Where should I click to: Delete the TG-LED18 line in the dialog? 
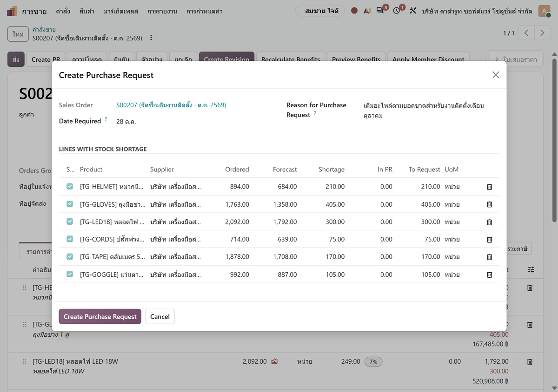(x=489, y=222)
